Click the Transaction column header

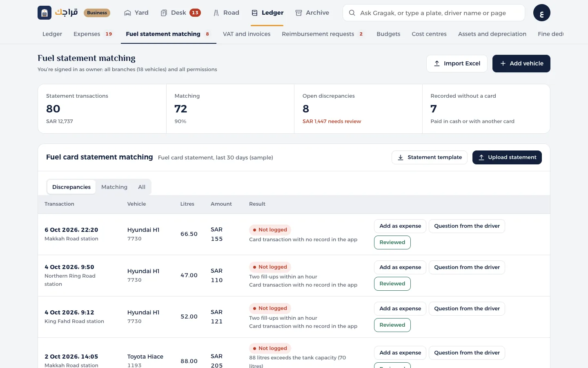tap(59, 204)
